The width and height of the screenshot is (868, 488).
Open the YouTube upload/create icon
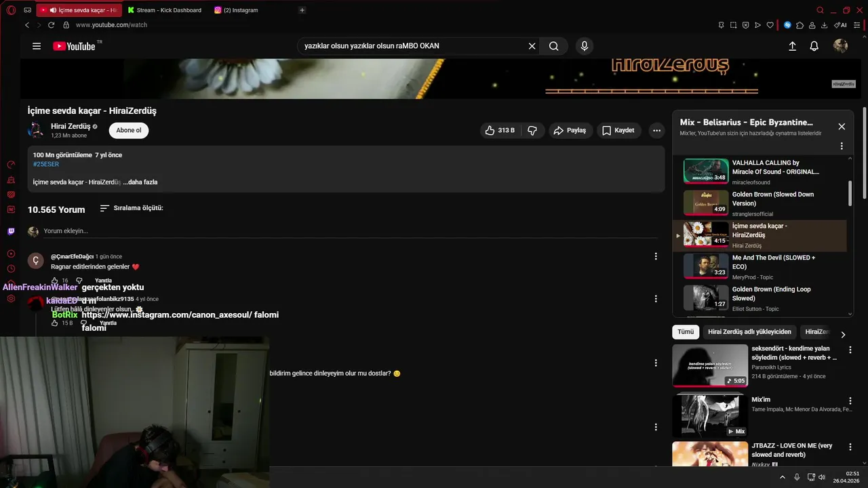792,46
